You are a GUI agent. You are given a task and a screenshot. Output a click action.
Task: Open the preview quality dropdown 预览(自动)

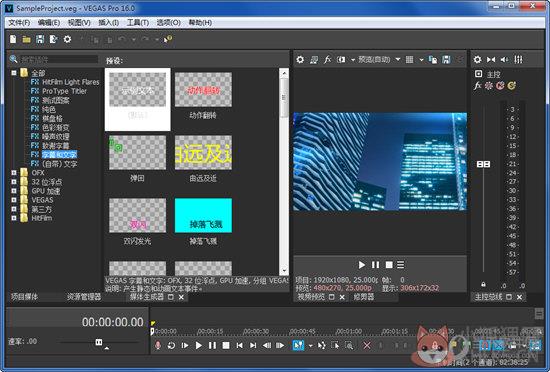click(379, 60)
